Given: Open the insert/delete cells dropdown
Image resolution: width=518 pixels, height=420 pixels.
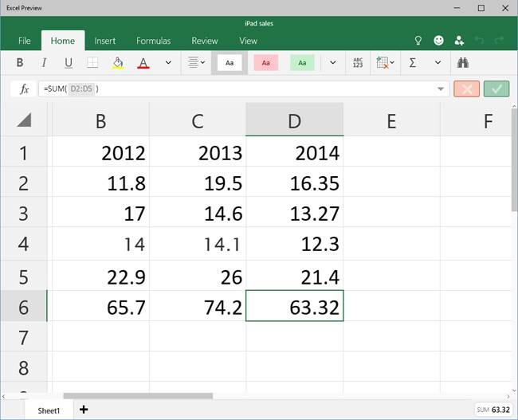Looking at the screenshot, I should click(x=385, y=62).
